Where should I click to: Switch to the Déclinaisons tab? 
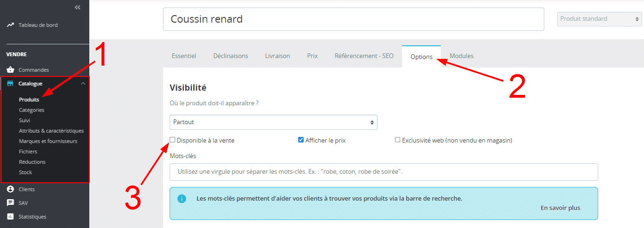click(231, 56)
